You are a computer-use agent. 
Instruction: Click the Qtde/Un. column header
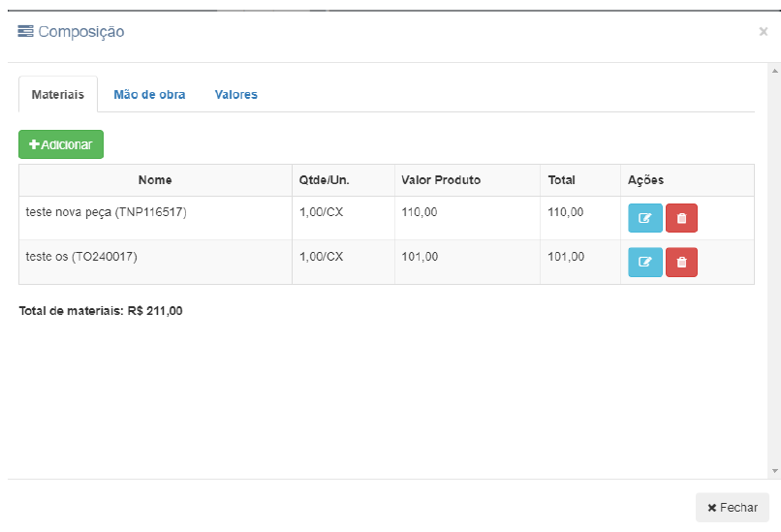point(323,180)
